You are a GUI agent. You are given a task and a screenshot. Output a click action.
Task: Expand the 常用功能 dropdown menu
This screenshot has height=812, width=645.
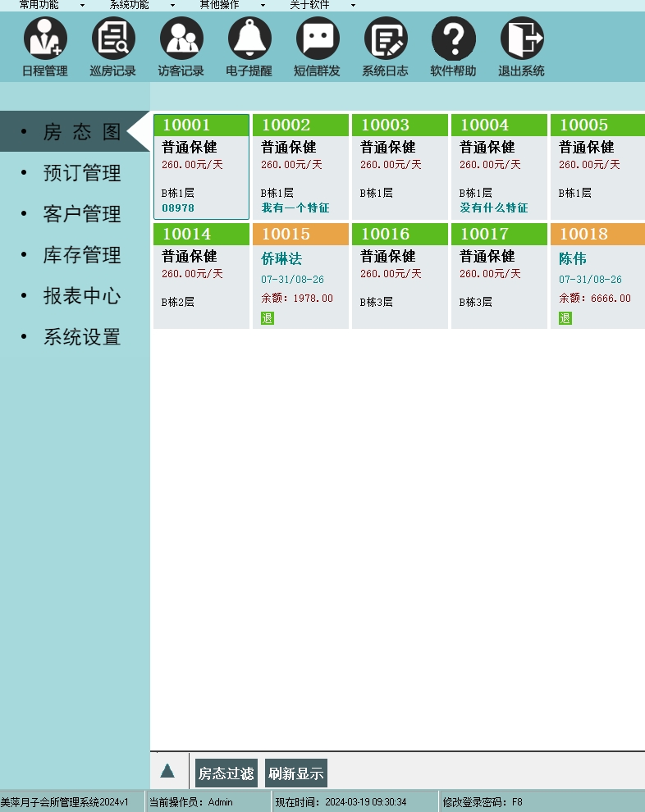(x=51, y=5)
